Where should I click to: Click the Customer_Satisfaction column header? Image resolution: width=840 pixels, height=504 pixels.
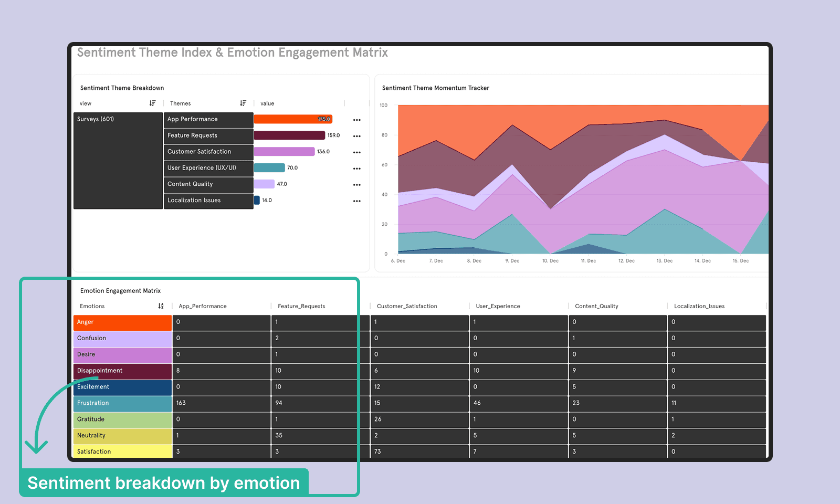407,306
